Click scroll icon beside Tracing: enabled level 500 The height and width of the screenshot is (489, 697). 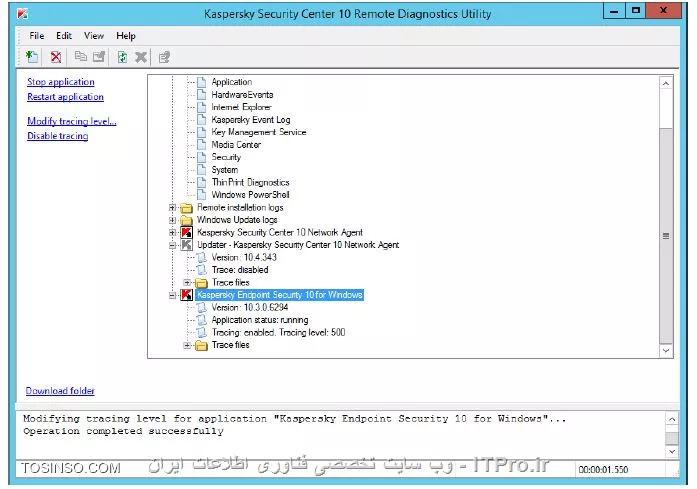point(202,333)
